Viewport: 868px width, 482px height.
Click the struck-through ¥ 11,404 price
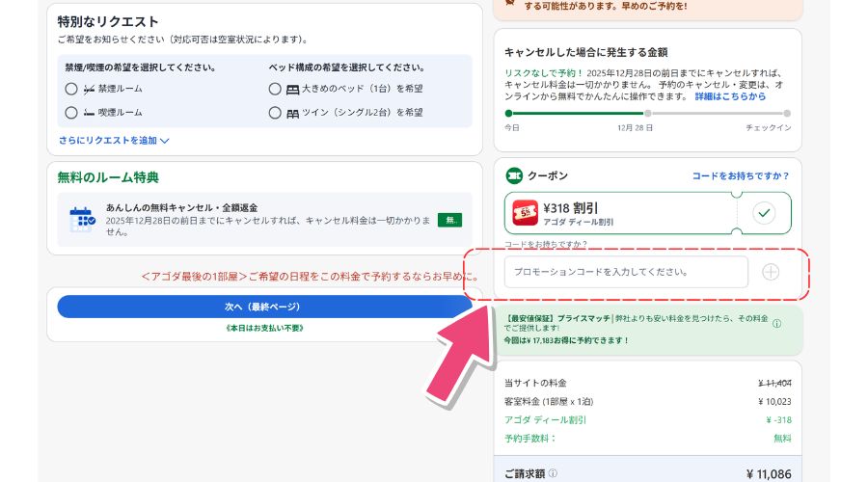pos(774,383)
